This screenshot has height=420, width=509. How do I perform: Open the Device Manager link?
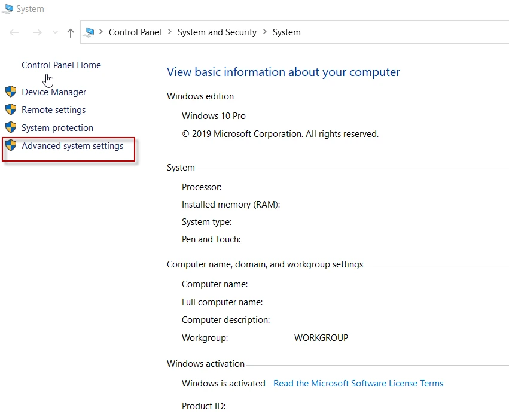coord(54,92)
